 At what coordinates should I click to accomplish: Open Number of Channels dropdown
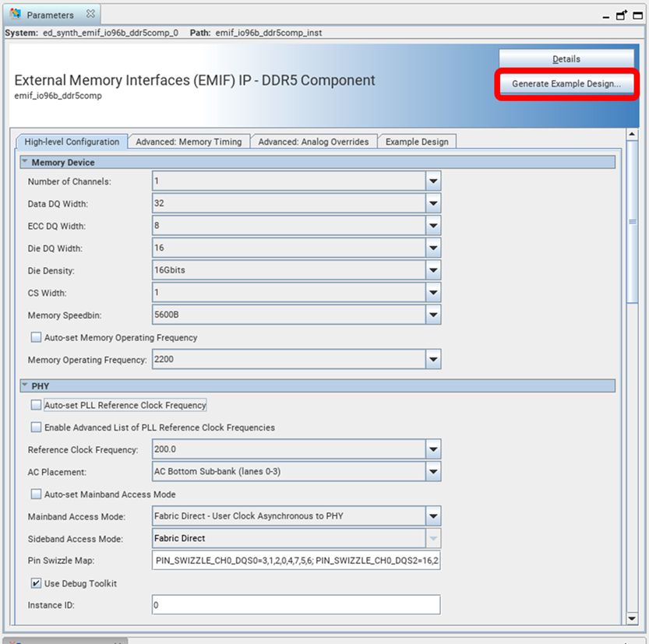coord(433,181)
